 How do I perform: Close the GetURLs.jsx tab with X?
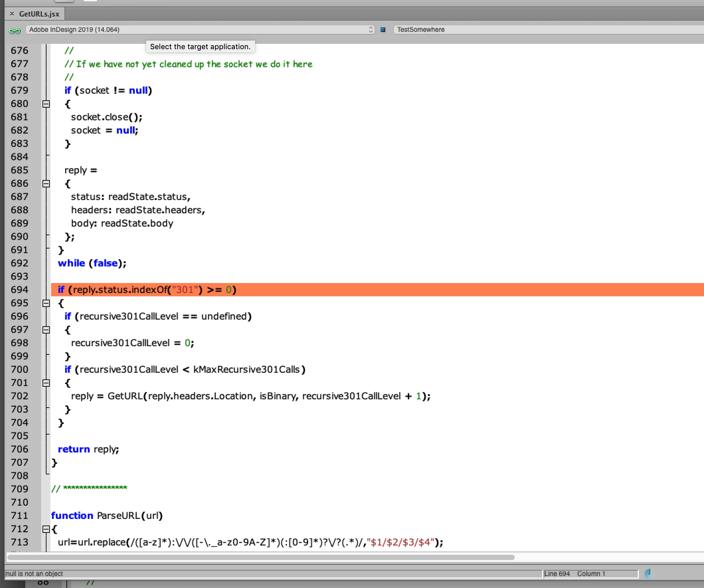[x=12, y=14]
